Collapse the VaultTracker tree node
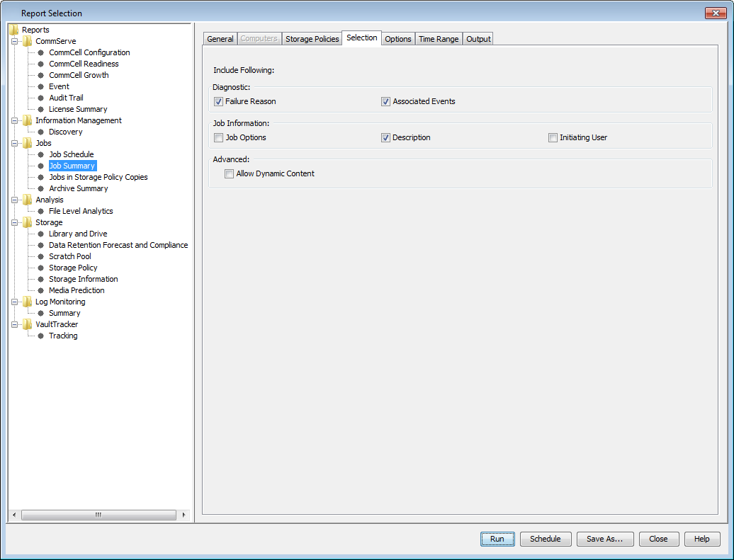 (14, 324)
